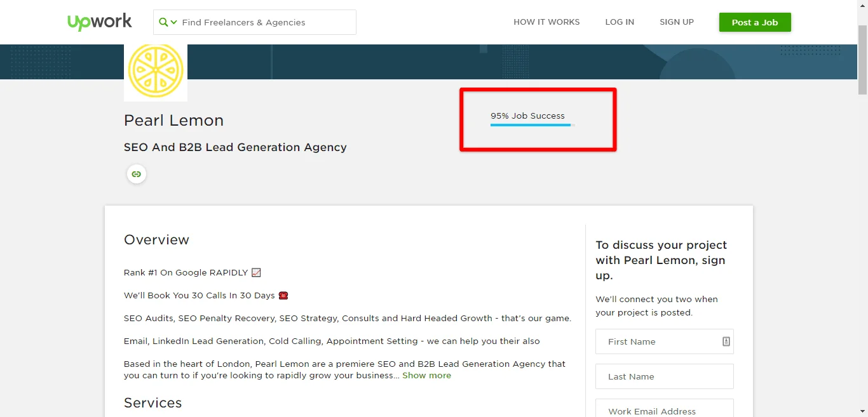The width and height of the screenshot is (868, 417).
Task: Click the green search magnifier icon
Action: [163, 22]
